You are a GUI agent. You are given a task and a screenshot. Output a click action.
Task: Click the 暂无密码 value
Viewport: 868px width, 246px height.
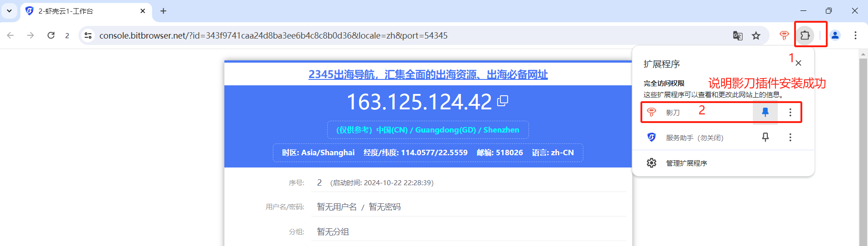coord(384,207)
